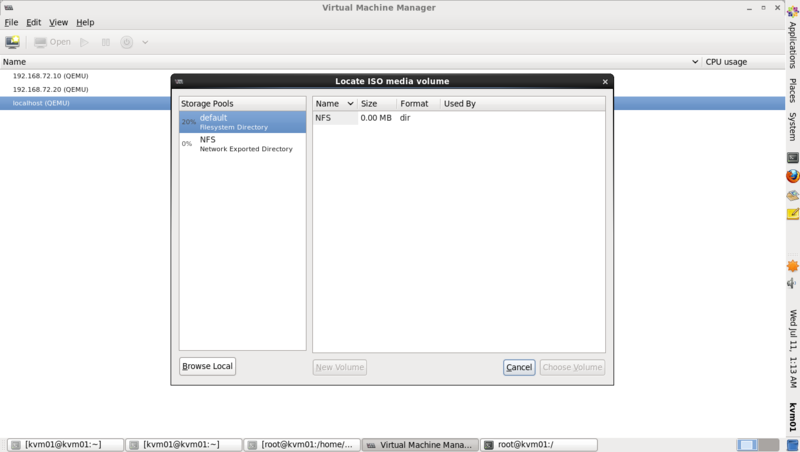Click the trash icon in the taskbar corner
The image size is (800, 452).
[792, 445]
